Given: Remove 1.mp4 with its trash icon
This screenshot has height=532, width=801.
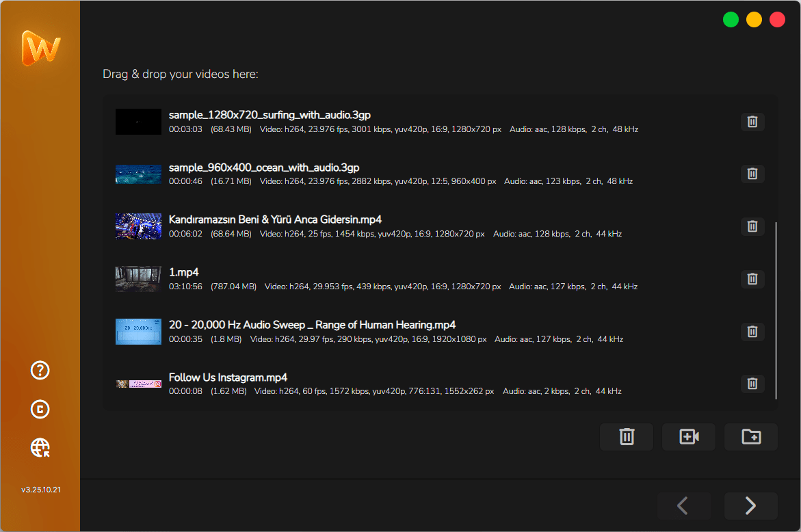Looking at the screenshot, I should (752, 278).
